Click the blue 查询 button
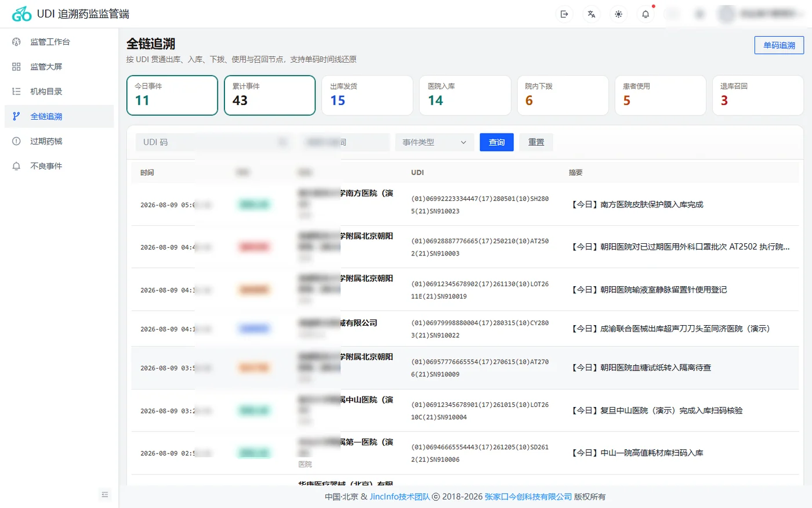This screenshot has height=508, width=812. pyautogui.click(x=496, y=142)
